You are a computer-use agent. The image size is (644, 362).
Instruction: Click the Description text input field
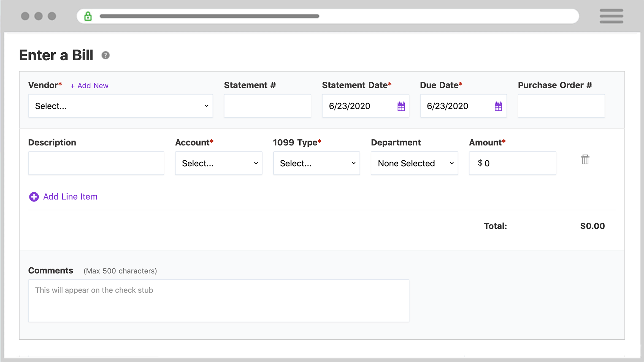click(96, 163)
